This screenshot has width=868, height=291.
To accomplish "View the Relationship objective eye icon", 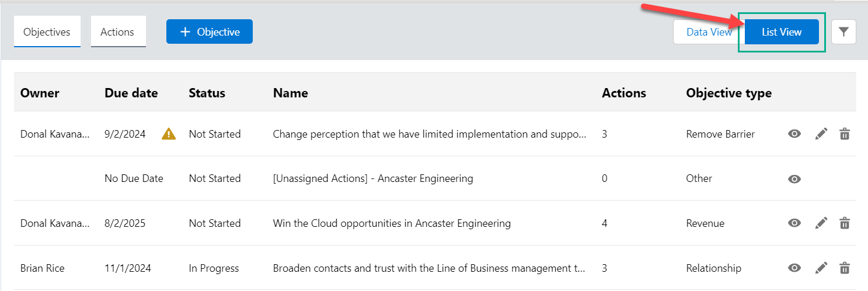I will tap(794, 268).
